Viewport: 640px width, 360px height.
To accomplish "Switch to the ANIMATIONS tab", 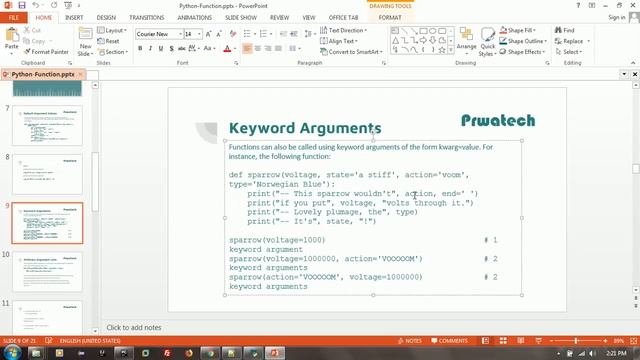I will click(195, 18).
